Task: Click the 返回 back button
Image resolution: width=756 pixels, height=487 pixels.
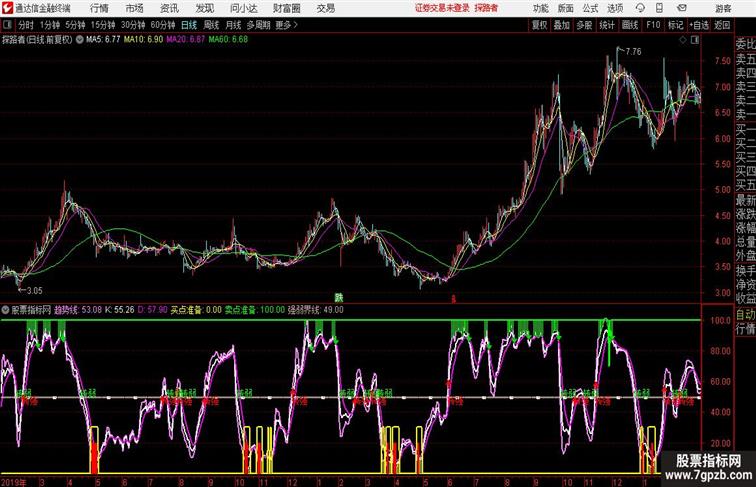Action: coord(722,25)
